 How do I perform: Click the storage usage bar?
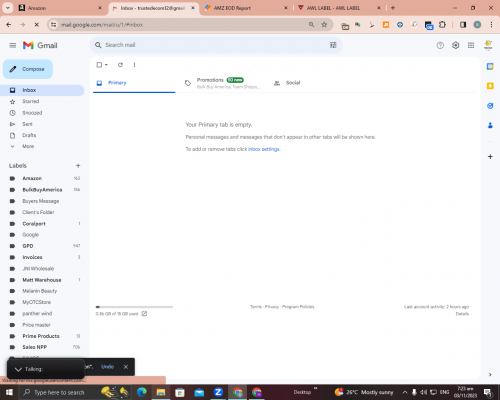(x=134, y=307)
